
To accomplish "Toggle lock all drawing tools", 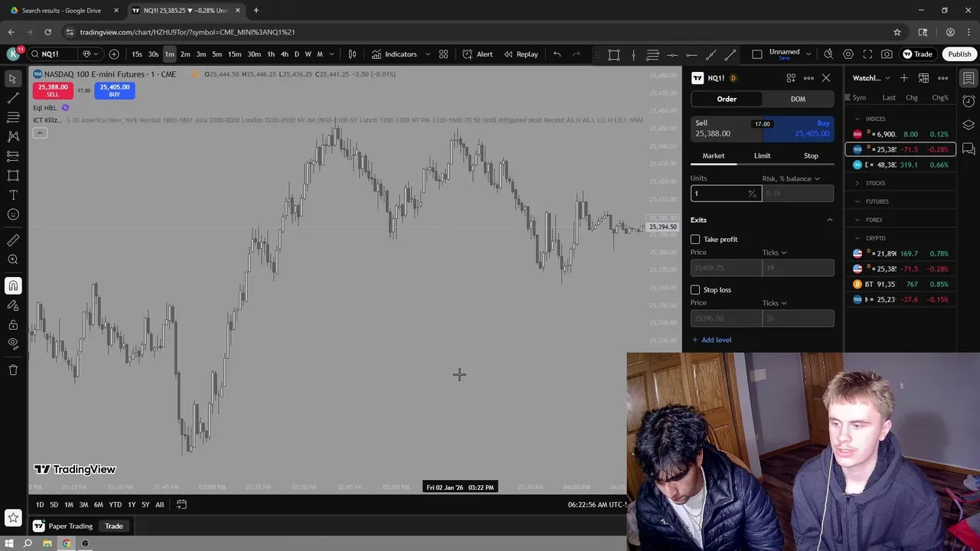I will point(13,324).
